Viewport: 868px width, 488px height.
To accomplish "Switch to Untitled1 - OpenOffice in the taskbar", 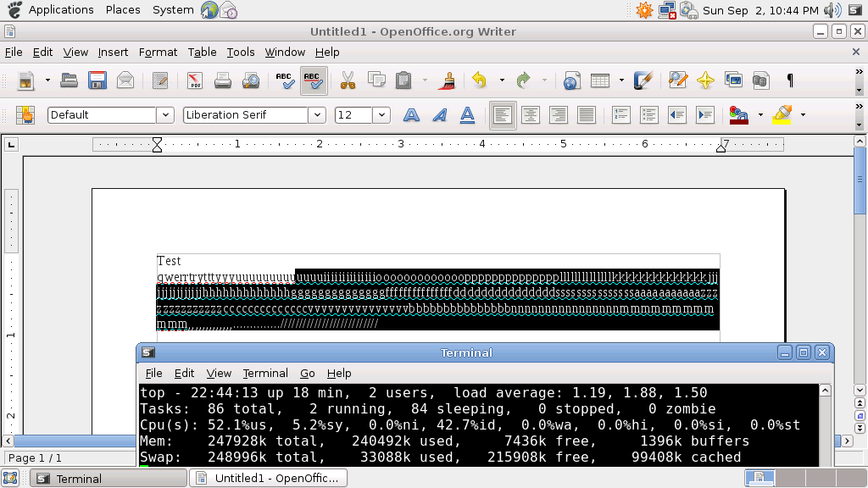I will (269, 479).
